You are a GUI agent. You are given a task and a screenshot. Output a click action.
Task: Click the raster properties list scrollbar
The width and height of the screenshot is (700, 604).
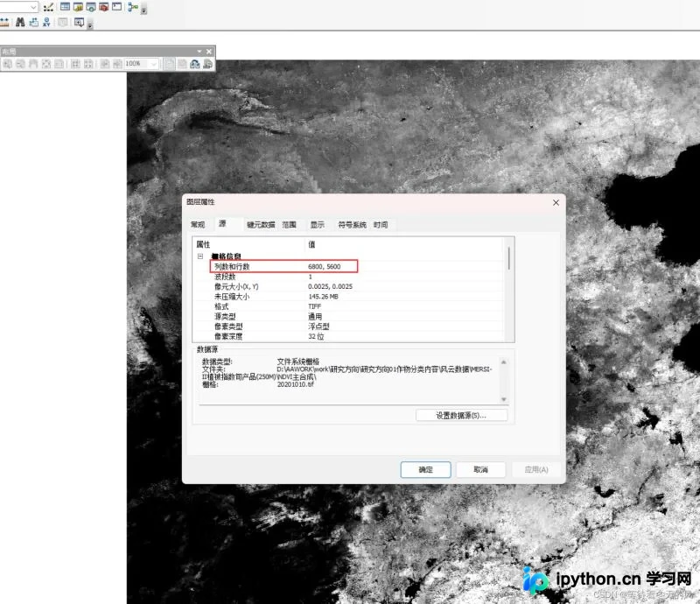click(509, 258)
